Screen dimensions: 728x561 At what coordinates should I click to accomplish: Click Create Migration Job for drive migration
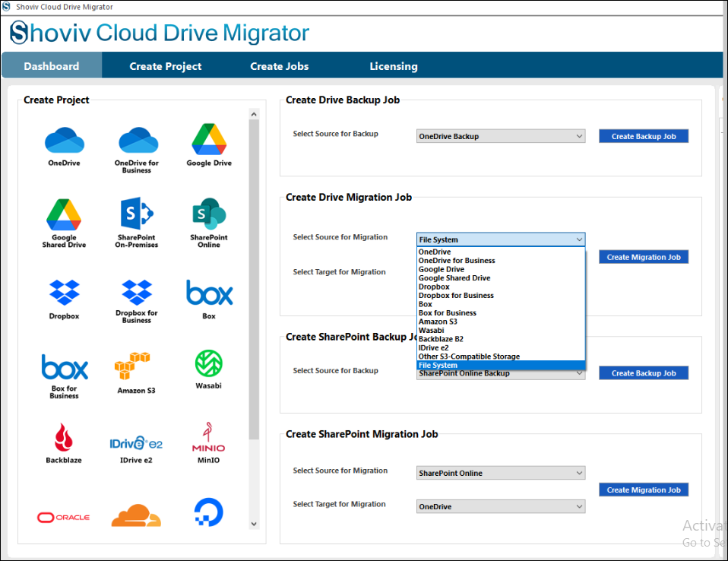(644, 257)
